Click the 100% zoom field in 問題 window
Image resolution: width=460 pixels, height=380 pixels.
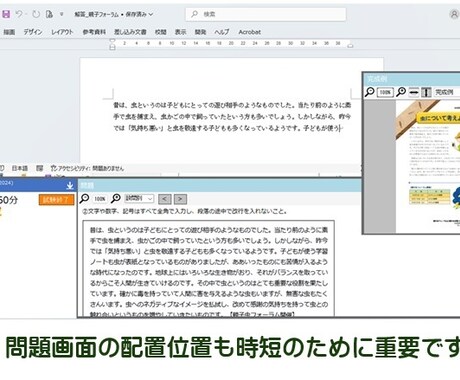pyautogui.click(x=100, y=199)
